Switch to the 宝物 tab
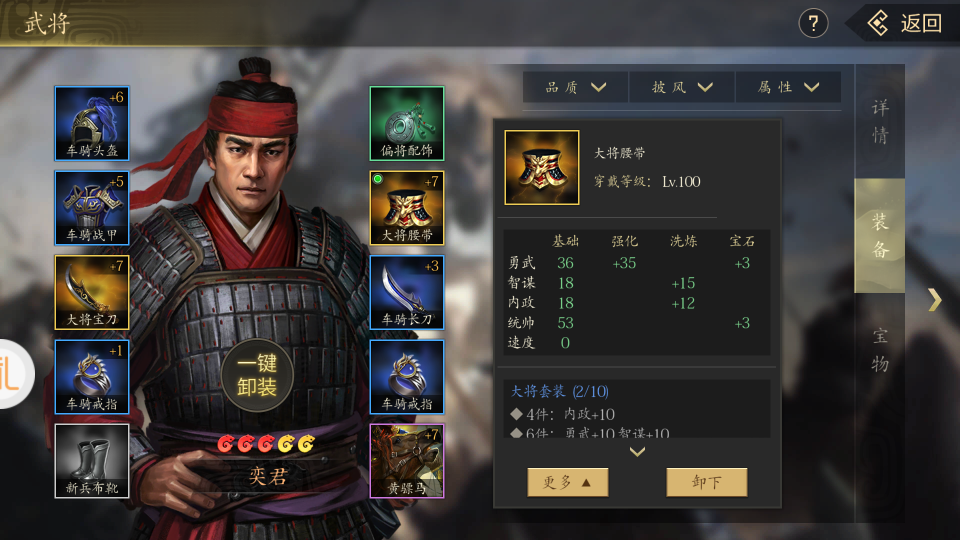The width and height of the screenshot is (960, 540). [880, 350]
